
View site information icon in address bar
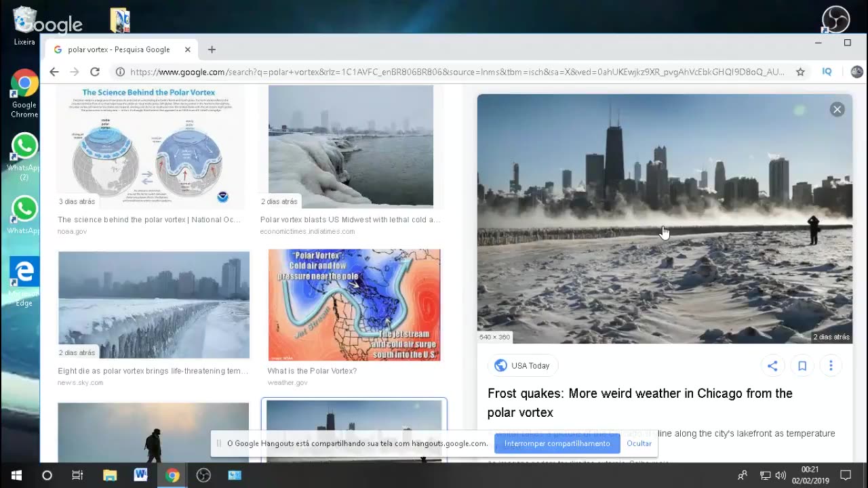coord(119,72)
